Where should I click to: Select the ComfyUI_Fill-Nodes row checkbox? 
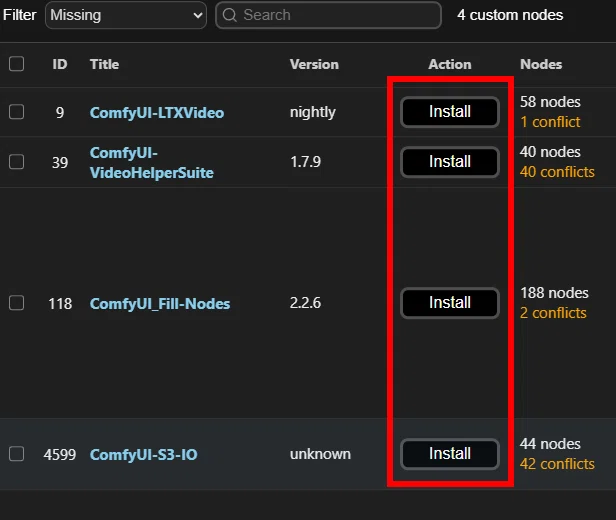click(x=16, y=303)
